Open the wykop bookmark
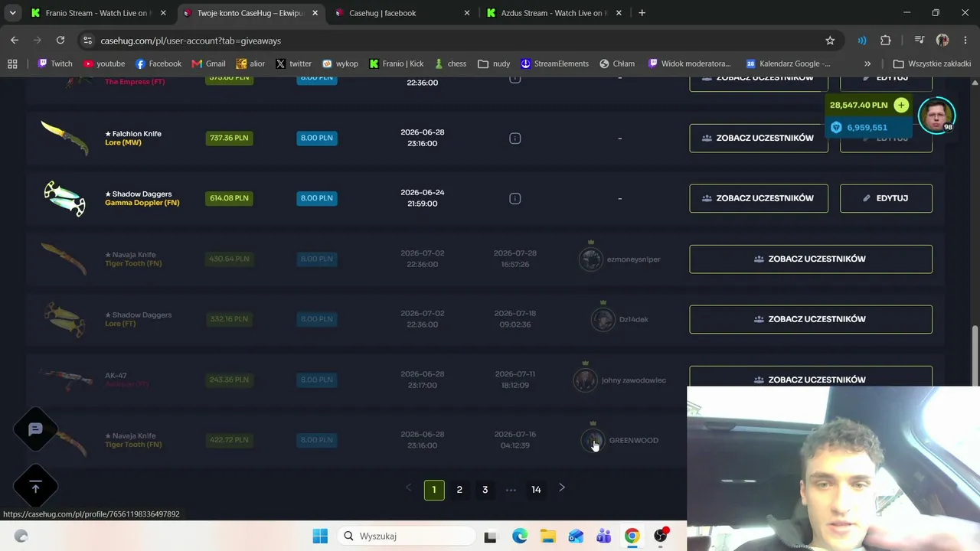Image resolution: width=980 pixels, height=551 pixels. point(340,64)
